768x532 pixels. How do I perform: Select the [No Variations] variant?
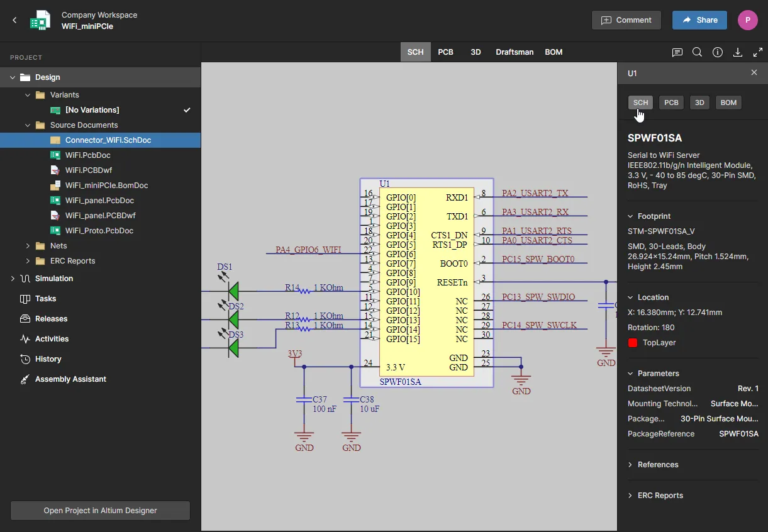pyautogui.click(x=92, y=110)
